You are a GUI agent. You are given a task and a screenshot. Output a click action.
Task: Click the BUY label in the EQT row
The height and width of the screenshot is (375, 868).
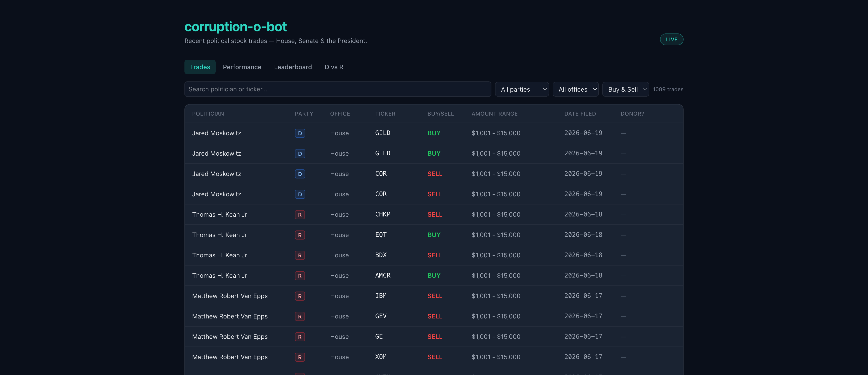click(x=434, y=235)
